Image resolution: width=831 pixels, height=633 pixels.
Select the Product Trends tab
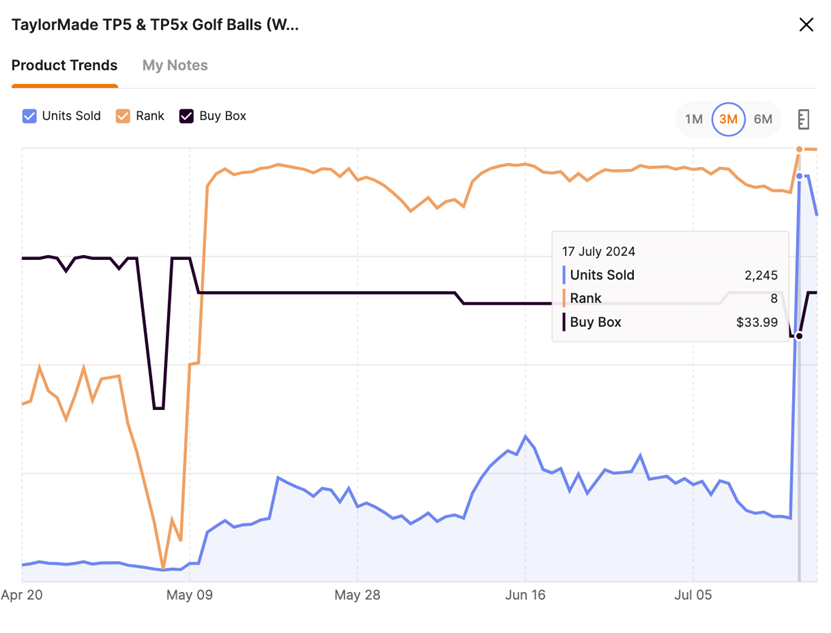[x=64, y=65]
